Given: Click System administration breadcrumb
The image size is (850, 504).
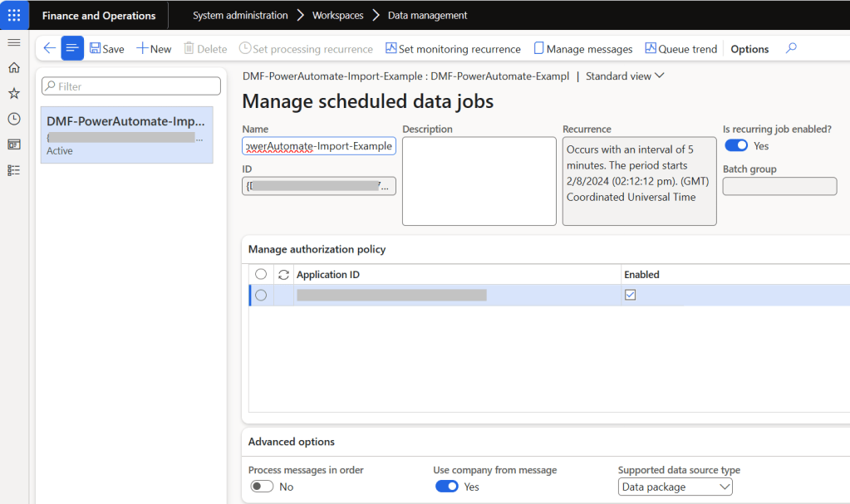Looking at the screenshot, I should [x=240, y=15].
